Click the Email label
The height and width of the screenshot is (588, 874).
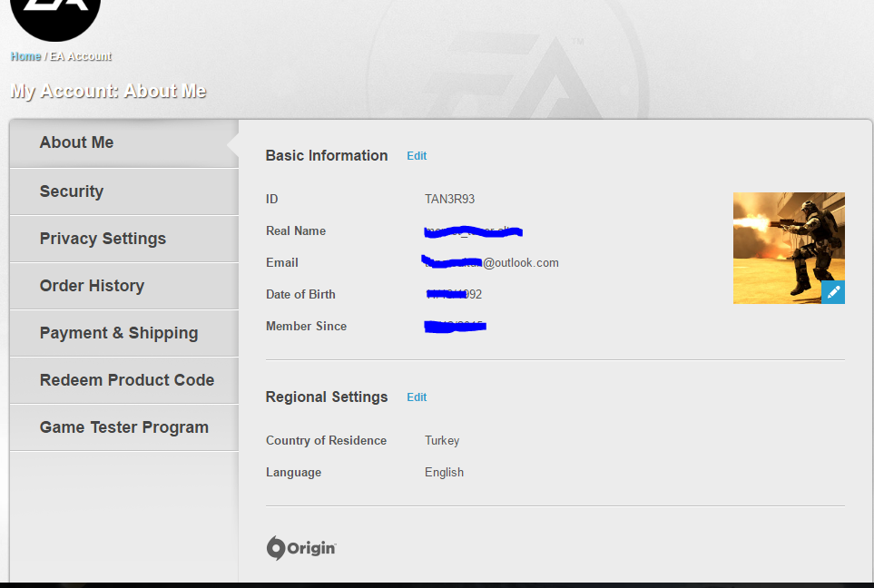pos(282,262)
